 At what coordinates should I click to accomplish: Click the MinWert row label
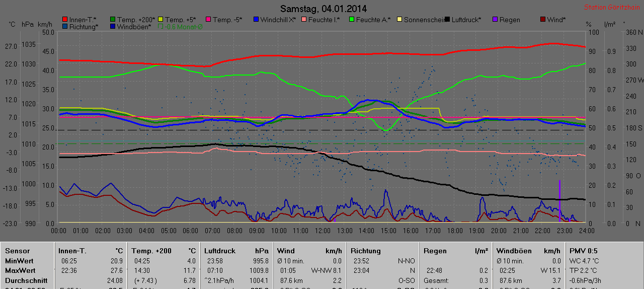point(19,261)
